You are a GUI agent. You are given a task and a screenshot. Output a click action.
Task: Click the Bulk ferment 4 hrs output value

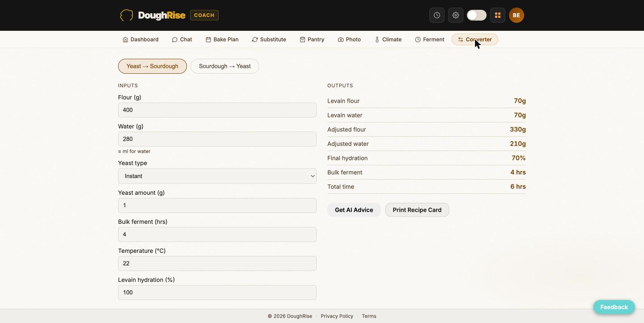(518, 172)
